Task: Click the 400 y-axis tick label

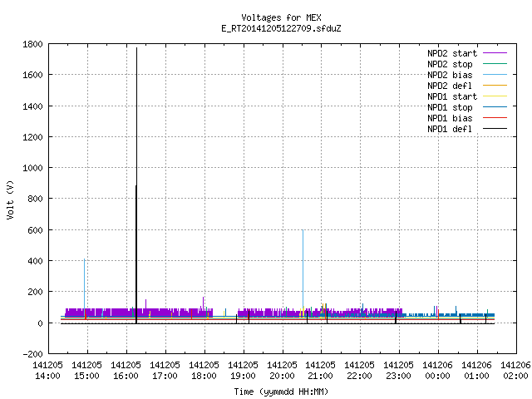Action: tap(35, 261)
